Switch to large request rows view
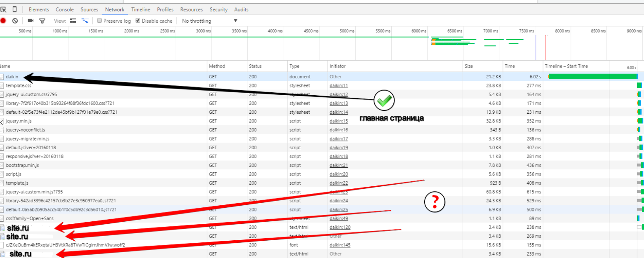The height and width of the screenshot is (258, 644). coord(73,21)
